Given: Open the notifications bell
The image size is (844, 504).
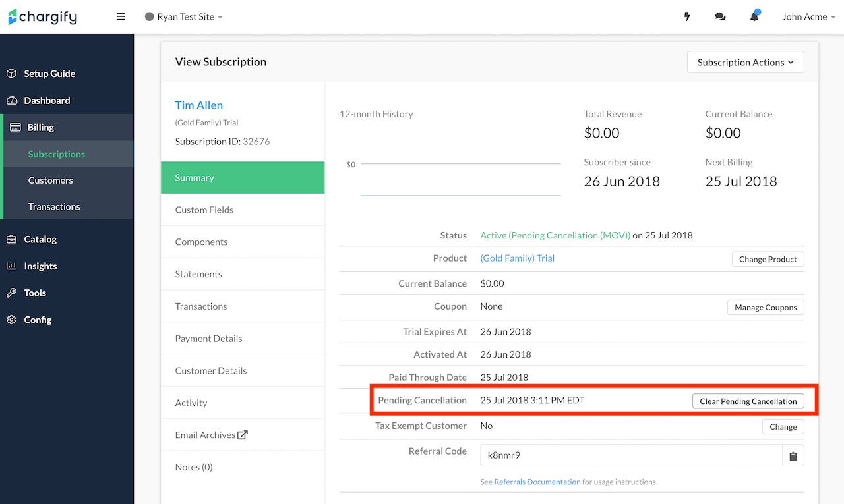Looking at the screenshot, I should point(754,16).
